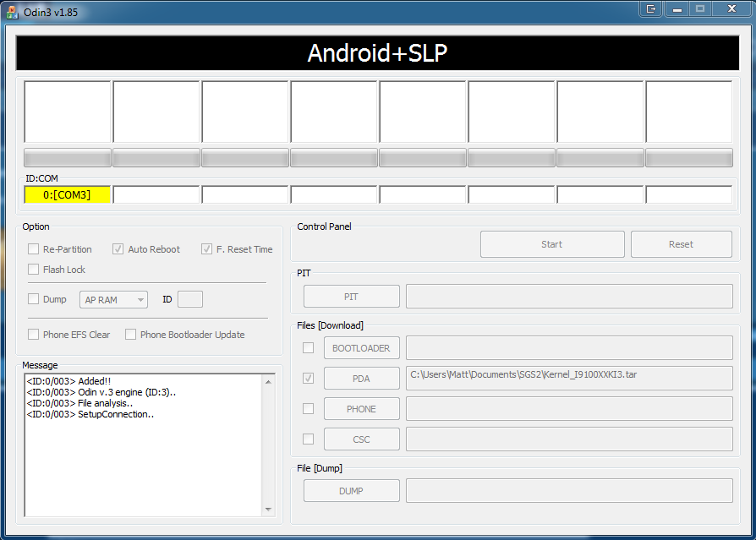
Task: Click the PDA file button
Action: coord(362,378)
